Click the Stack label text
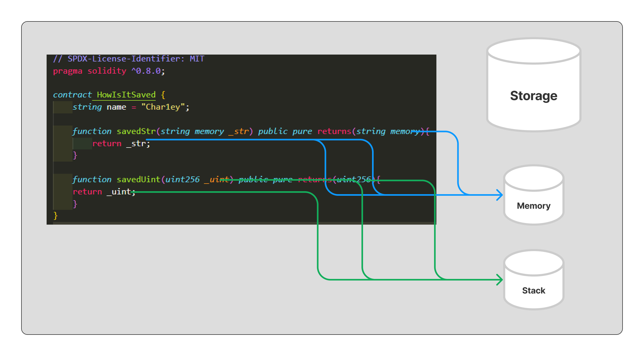Viewport: 644px width, 356px height. (x=534, y=291)
